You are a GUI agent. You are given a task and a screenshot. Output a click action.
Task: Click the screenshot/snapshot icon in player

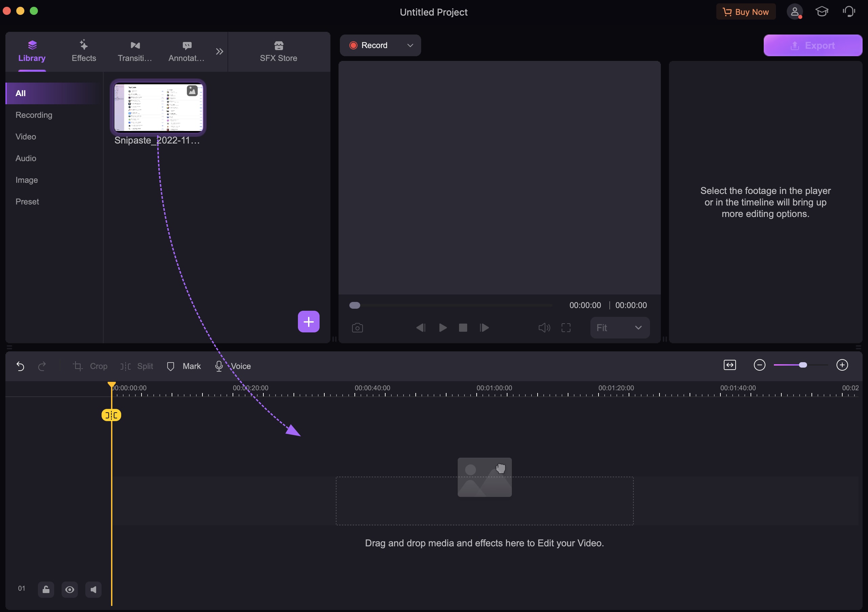357,327
